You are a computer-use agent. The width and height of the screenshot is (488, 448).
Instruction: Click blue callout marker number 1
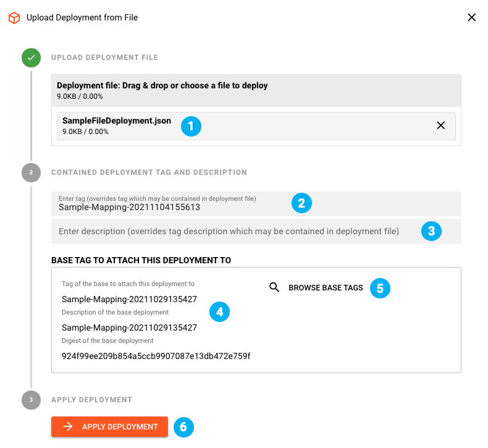(x=191, y=127)
